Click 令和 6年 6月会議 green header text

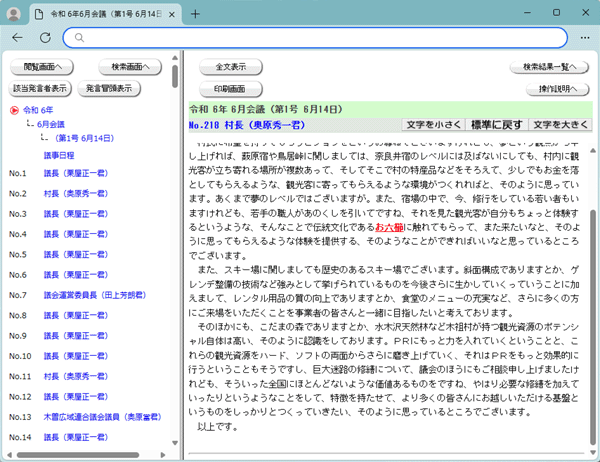click(x=266, y=109)
